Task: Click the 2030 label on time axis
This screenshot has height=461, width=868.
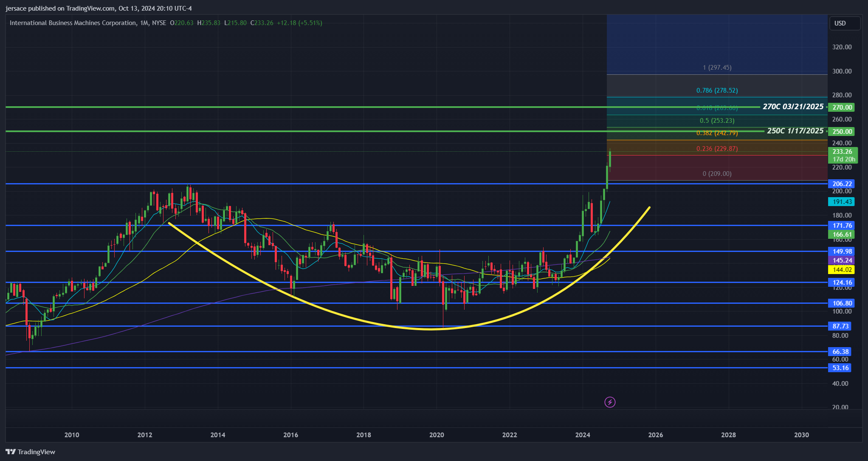Action: pos(802,435)
